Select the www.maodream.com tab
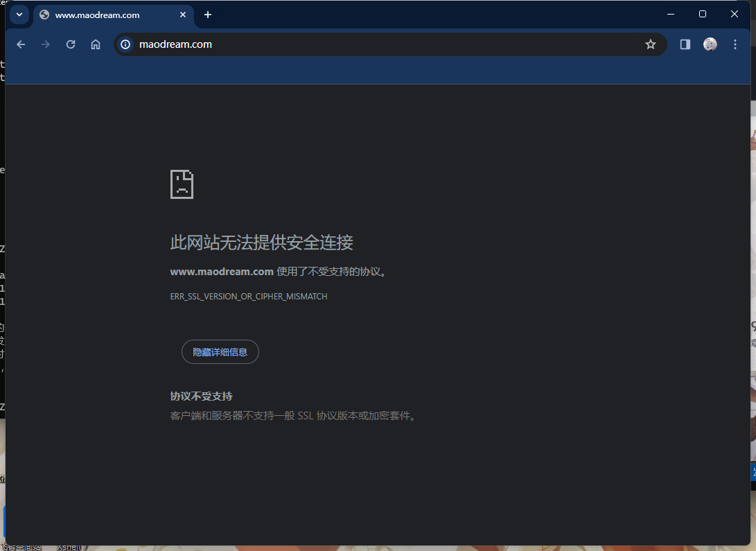This screenshot has height=551, width=756. pyautogui.click(x=114, y=15)
